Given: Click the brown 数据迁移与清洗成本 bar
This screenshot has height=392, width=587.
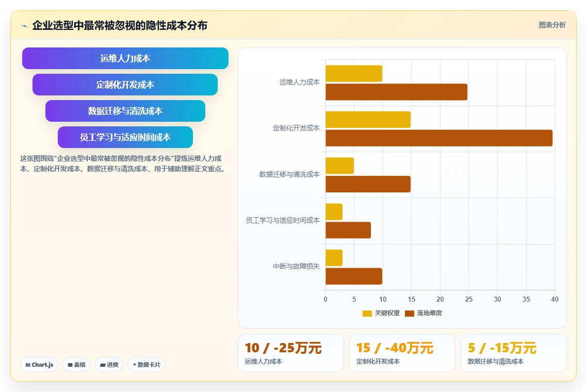Looking at the screenshot, I should (368, 184).
